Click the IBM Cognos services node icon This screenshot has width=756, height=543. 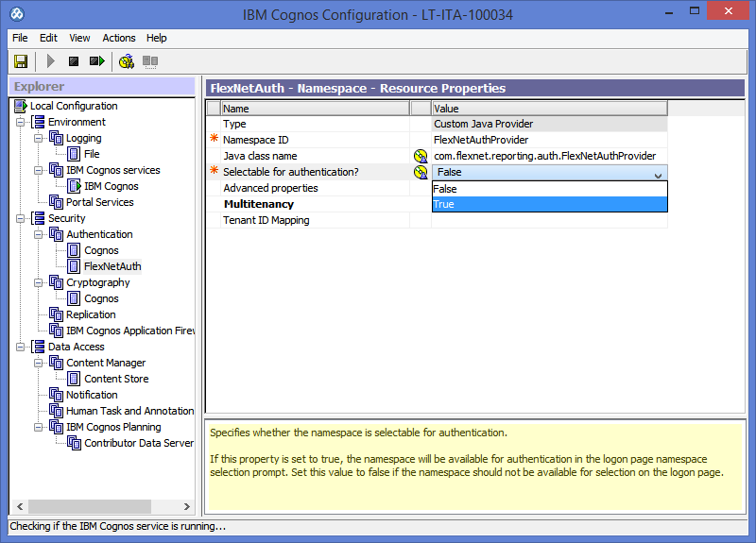click(x=57, y=170)
